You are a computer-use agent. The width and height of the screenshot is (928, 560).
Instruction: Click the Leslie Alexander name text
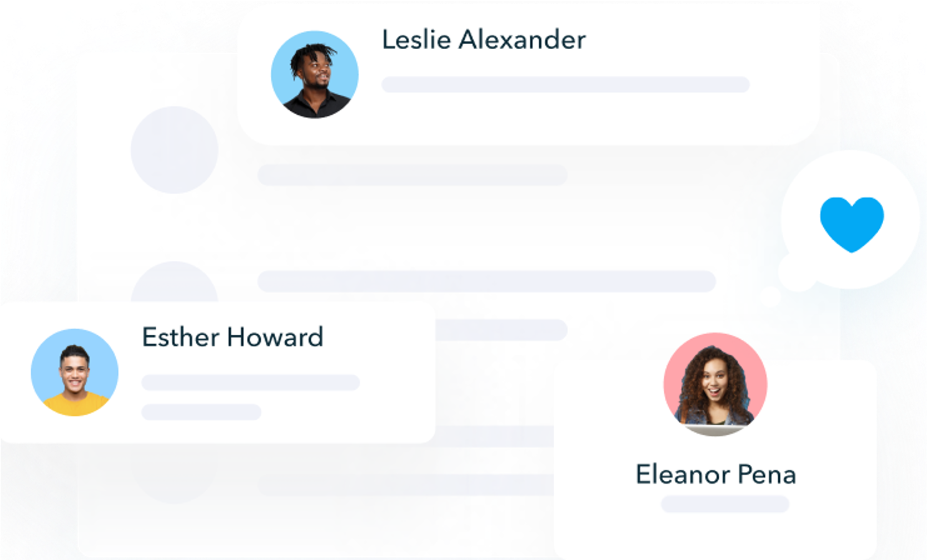(x=484, y=40)
